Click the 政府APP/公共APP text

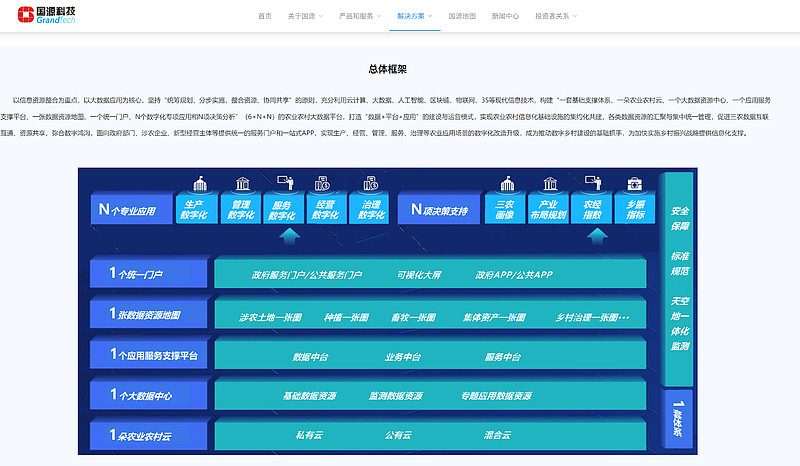coord(514,275)
